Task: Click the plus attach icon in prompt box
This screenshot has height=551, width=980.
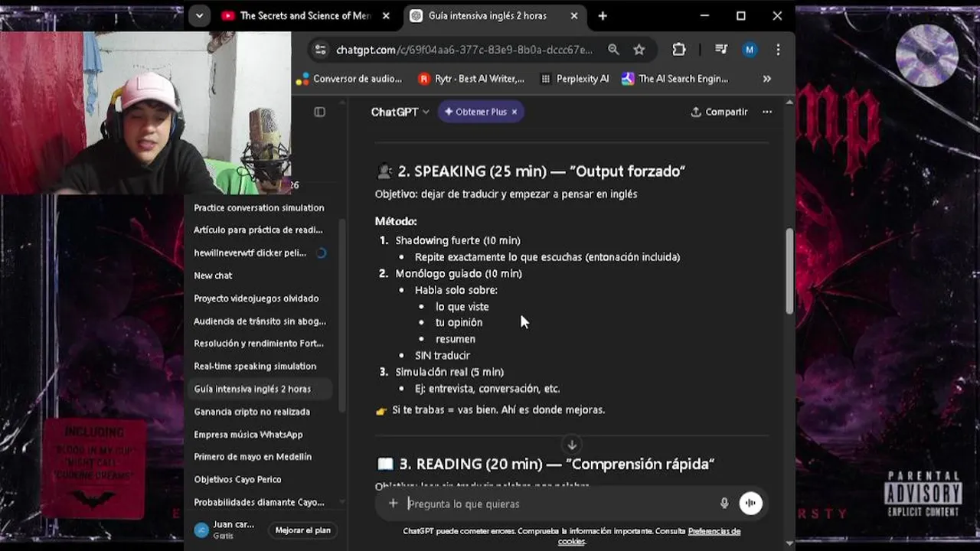Action: coord(393,503)
